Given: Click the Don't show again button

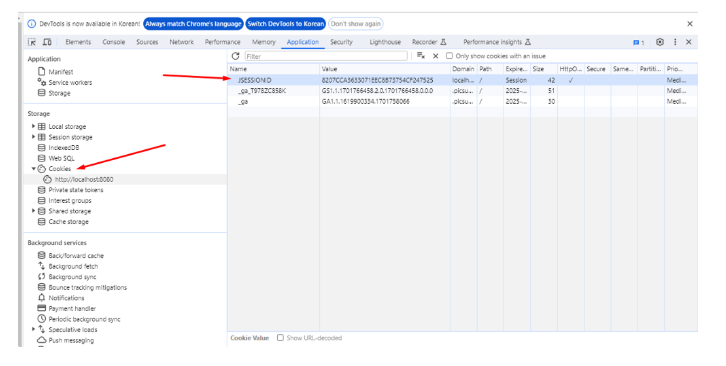Looking at the screenshot, I should [x=356, y=24].
